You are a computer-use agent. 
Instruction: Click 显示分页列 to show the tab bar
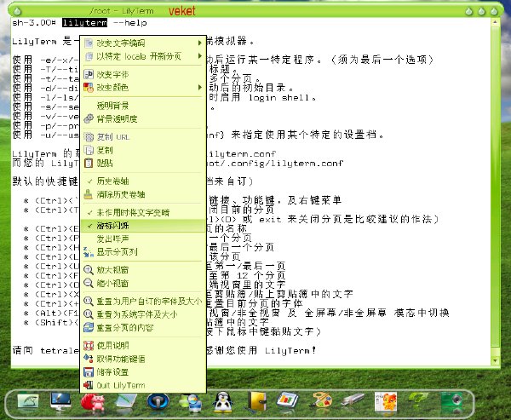pyautogui.click(x=143, y=251)
